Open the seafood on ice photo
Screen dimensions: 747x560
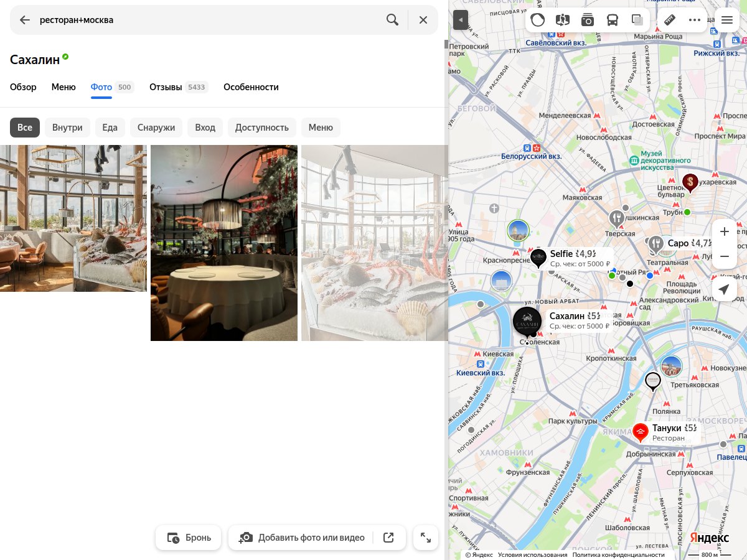[x=374, y=243]
